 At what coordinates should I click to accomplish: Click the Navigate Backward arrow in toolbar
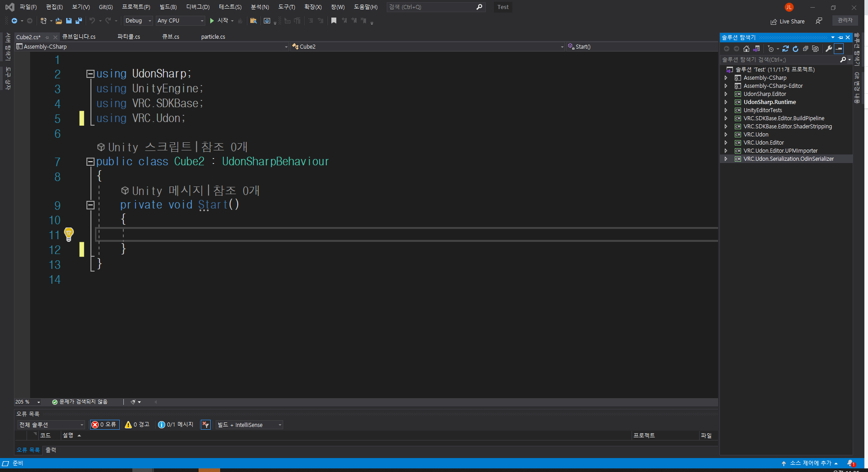(x=14, y=21)
